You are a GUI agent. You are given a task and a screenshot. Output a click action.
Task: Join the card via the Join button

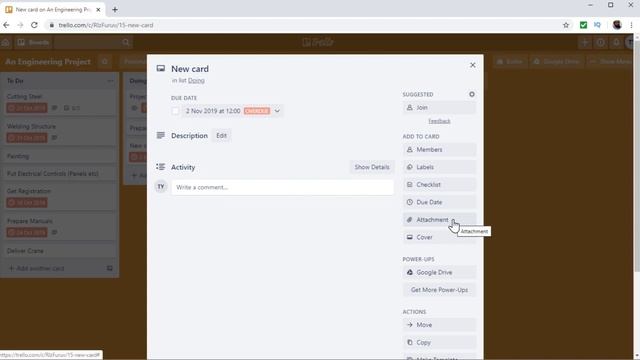click(439, 108)
